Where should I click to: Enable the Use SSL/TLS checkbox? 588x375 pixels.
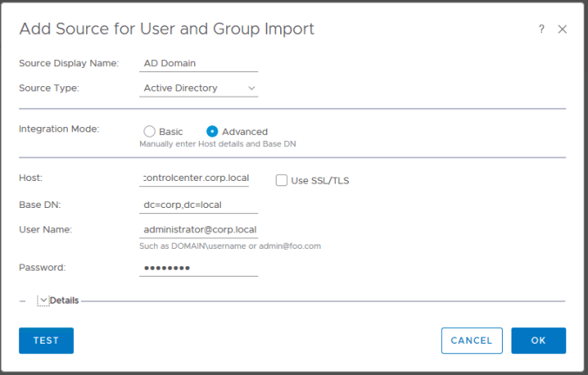[281, 180]
